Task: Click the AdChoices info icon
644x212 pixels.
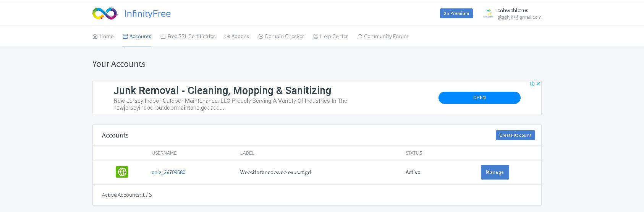Action: pos(532,84)
